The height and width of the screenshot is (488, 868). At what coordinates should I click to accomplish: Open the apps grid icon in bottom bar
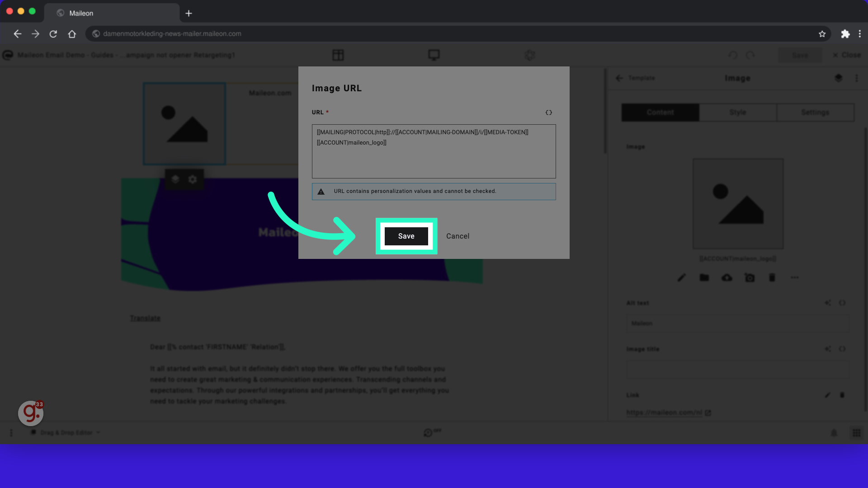[x=857, y=433]
